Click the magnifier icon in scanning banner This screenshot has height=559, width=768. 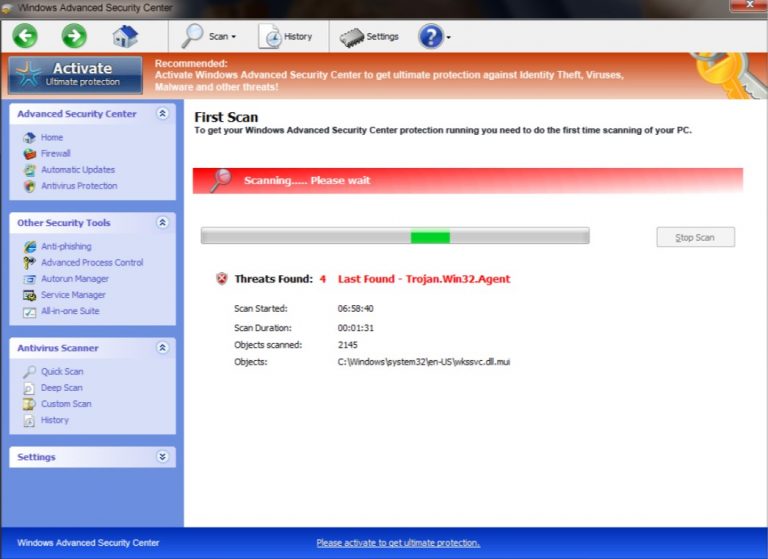coord(221,180)
